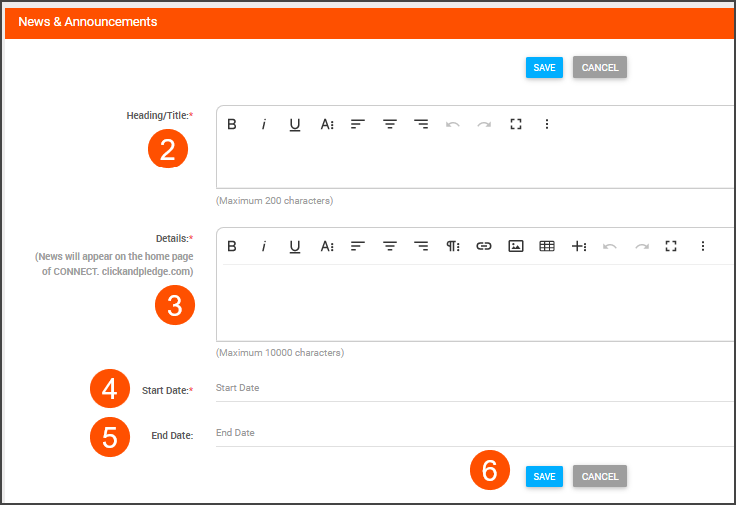Toggle fullscreen for the Details editor
Image resolution: width=736 pixels, height=505 pixels.
671,246
